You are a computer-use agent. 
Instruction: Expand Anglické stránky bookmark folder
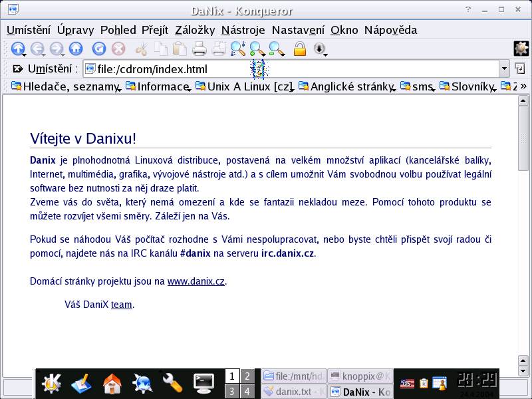coord(347,86)
